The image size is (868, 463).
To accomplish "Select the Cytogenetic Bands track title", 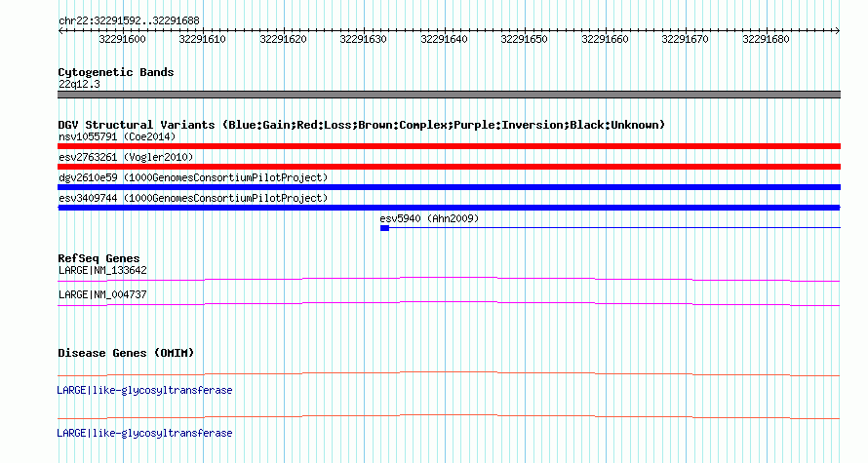I will (x=116, y=72).
